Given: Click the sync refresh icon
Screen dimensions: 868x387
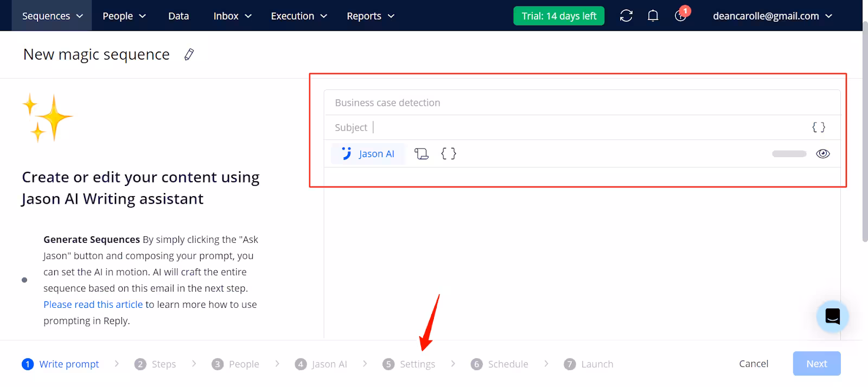Looking at the screenshot, I should [x=626, y=16].
